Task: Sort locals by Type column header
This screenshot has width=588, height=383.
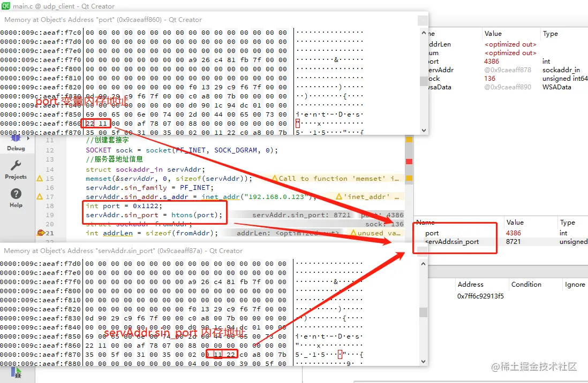Action: (x=551, y=33)
